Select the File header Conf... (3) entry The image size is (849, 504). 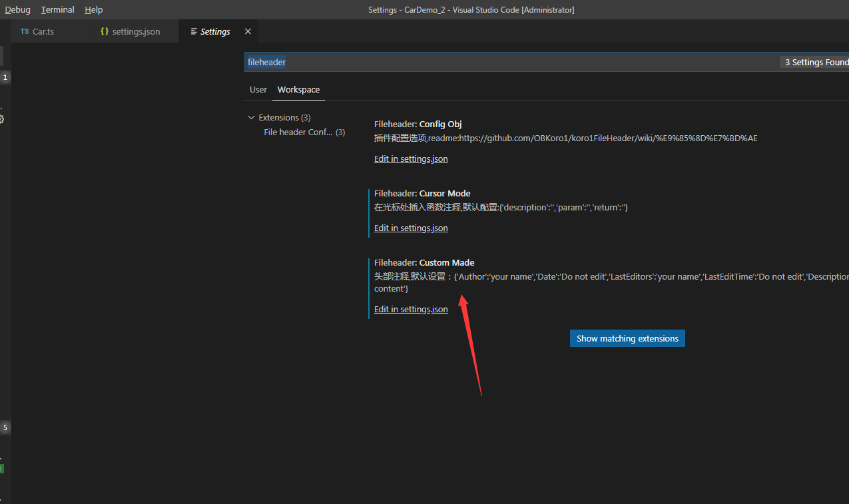point(304,132)
